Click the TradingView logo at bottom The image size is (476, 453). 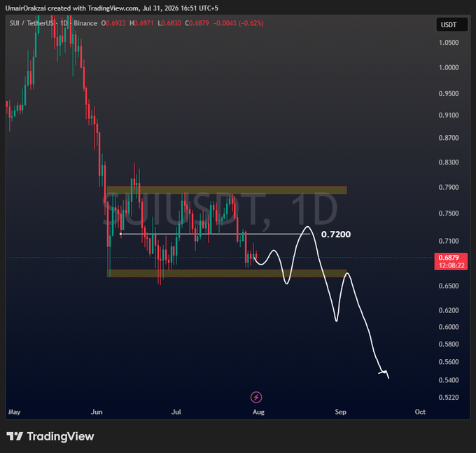tap(50, 436)
